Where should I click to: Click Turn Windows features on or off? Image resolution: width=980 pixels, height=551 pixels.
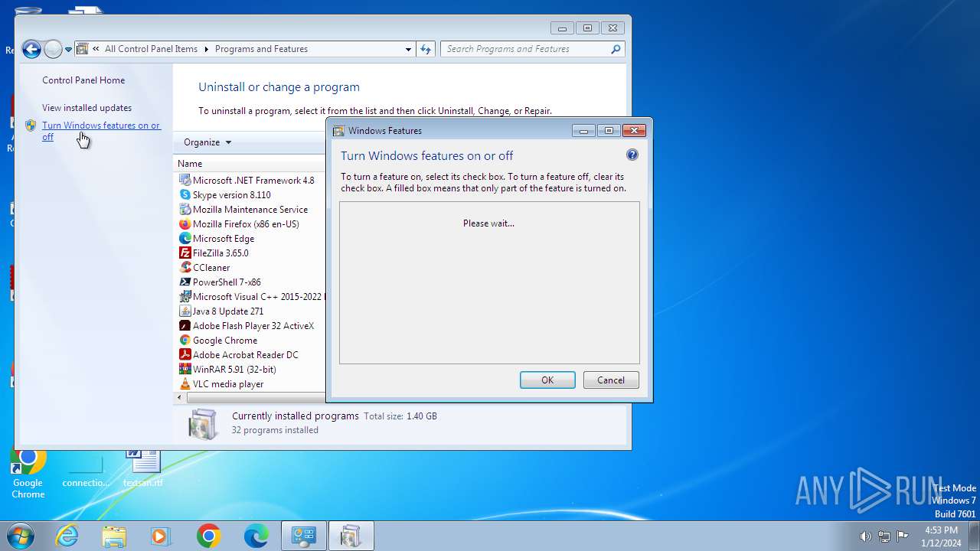(x=101, y=131)
